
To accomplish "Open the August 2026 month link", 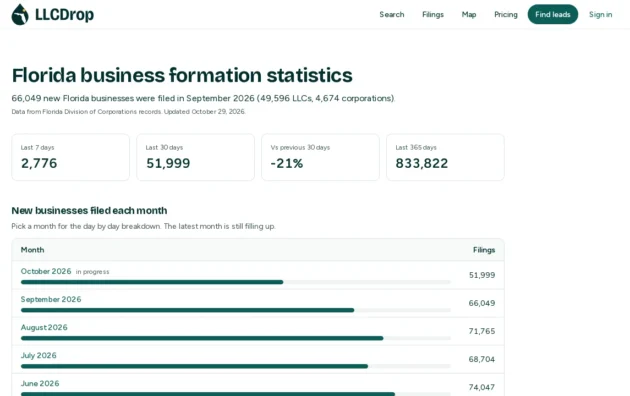I will tap(44, 327).
